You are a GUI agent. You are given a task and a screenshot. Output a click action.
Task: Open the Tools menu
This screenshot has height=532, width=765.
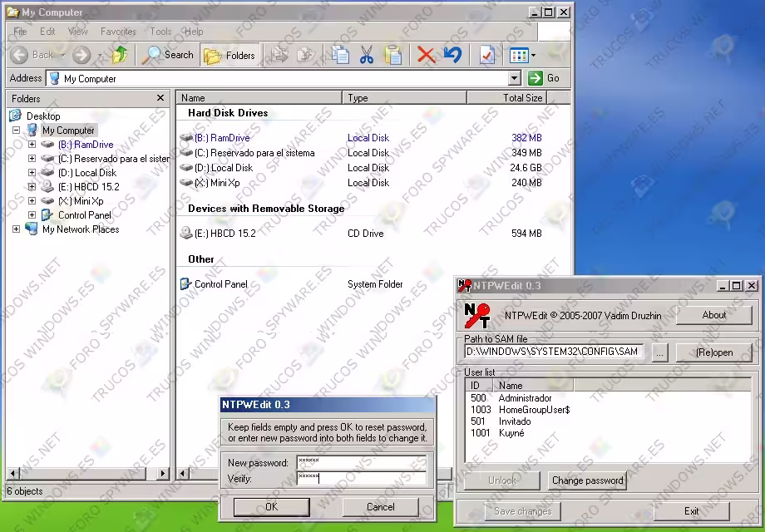point(160,31)
